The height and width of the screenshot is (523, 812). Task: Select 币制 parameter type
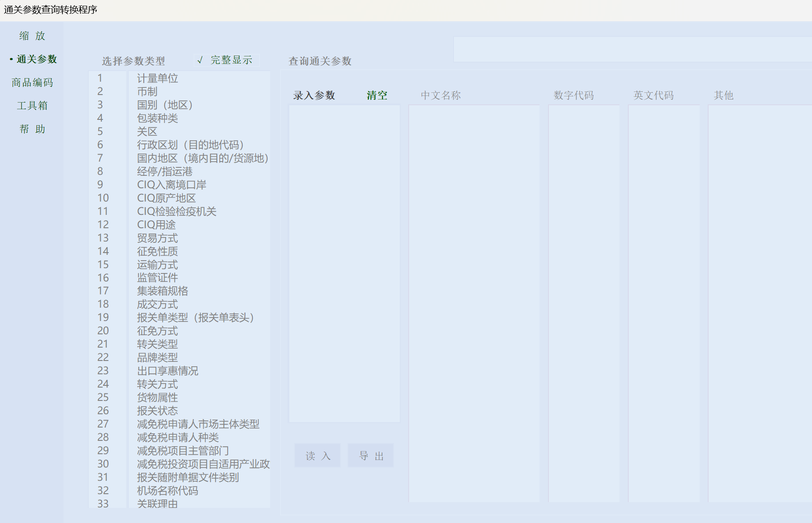pyautogui.click(x=147, y=92)
